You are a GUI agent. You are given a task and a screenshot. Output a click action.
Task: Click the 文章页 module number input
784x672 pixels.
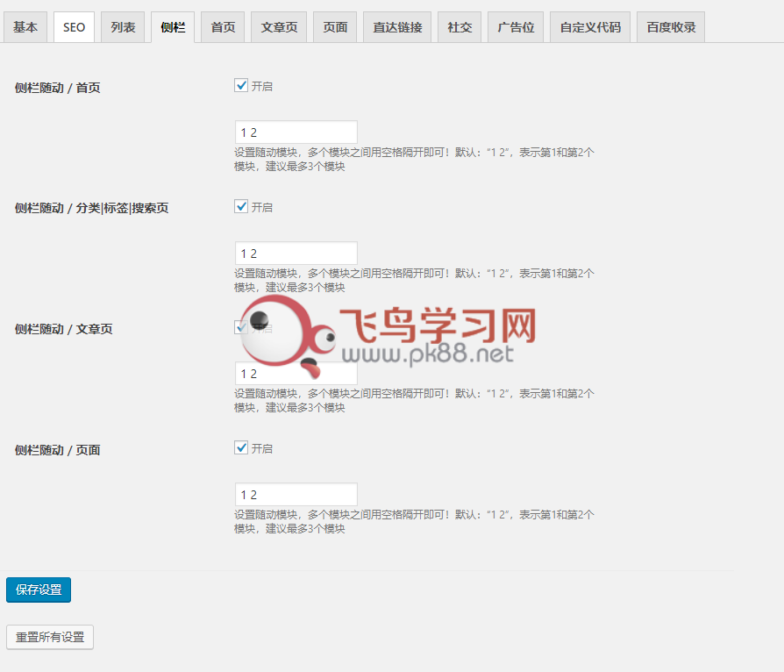(296, 375)
